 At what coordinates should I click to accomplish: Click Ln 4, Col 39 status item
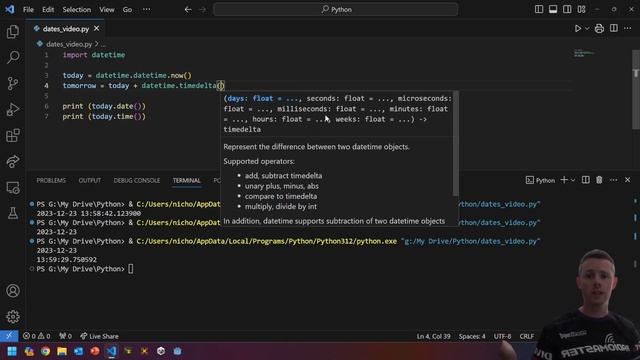coord(433,336)
